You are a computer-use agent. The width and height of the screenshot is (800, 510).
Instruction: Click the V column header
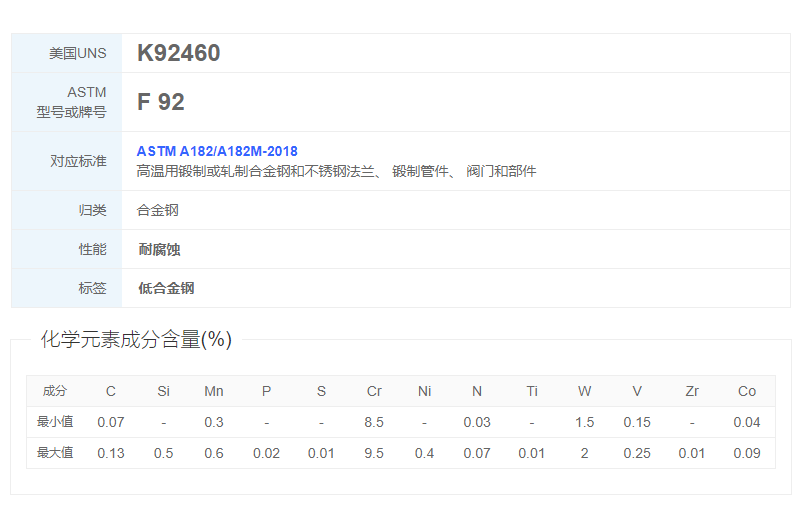pyautogui.click(x=637, y=391)
